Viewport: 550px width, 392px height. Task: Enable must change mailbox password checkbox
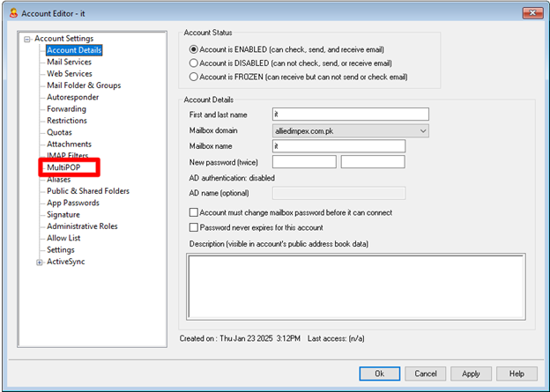(194, 212)
